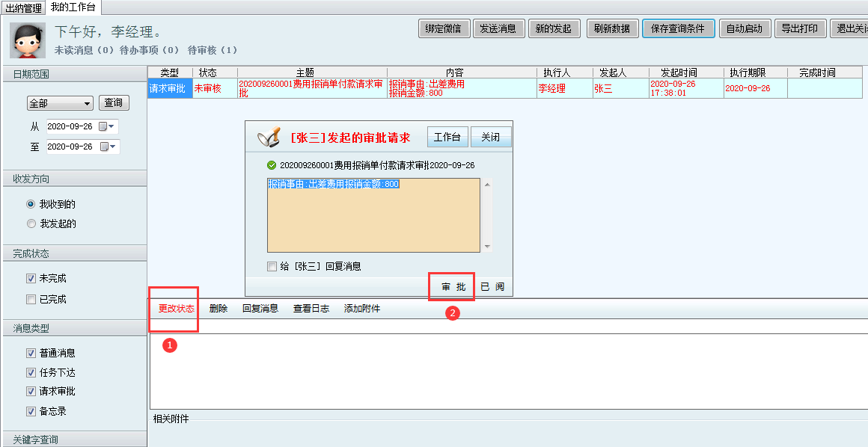Open the calendar picker for the start date
Viewport: 868px width, 447px height.
pos(104,127)
